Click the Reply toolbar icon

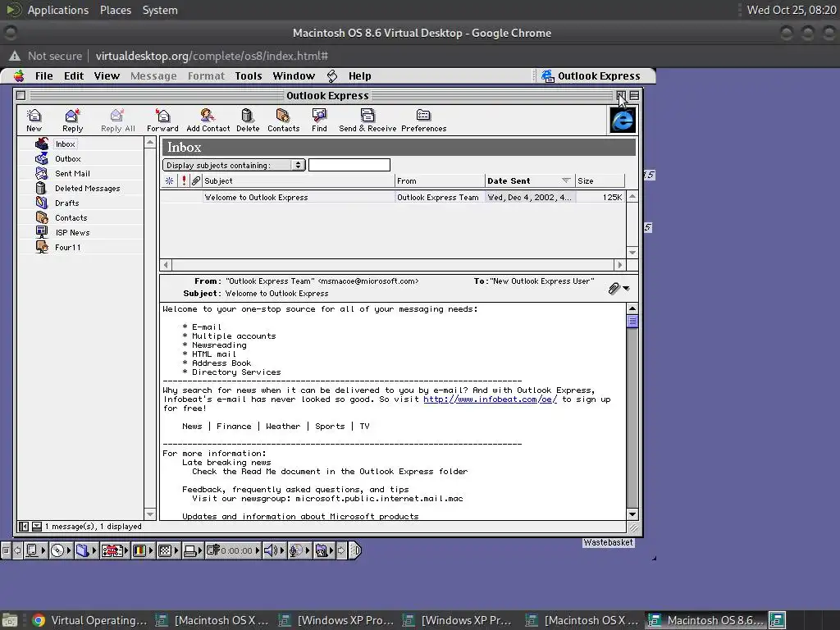pos(72,120)
